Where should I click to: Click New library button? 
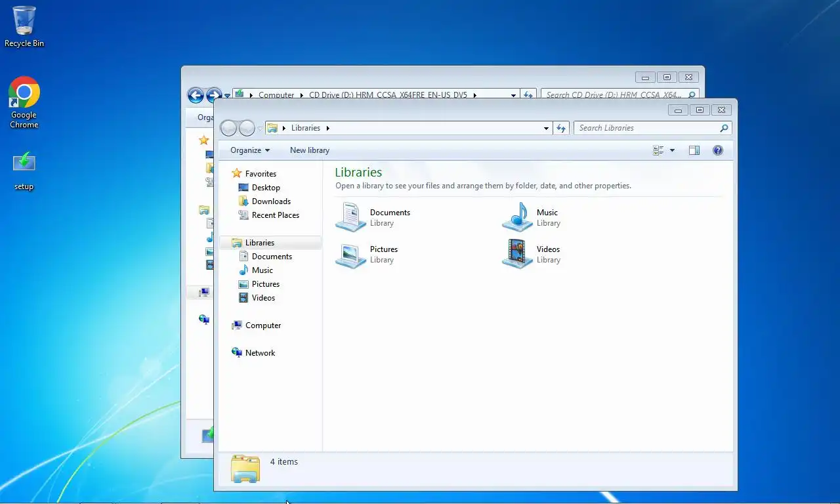click(x=310, y=150)
